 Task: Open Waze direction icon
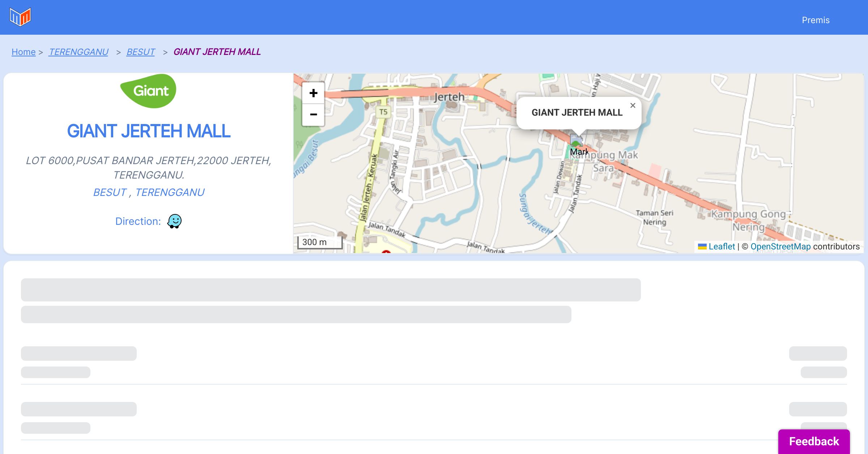174,221
